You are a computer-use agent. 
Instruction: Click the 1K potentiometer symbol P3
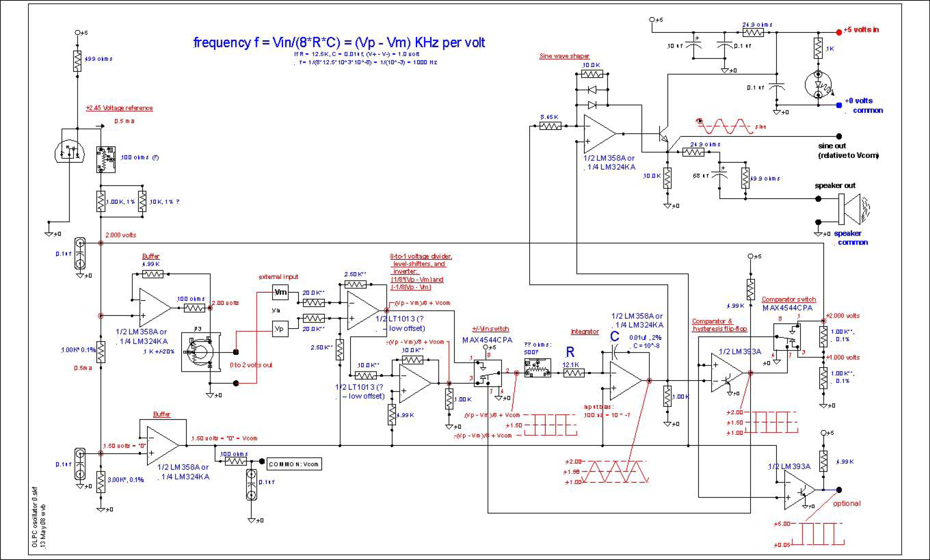[200, 352]
